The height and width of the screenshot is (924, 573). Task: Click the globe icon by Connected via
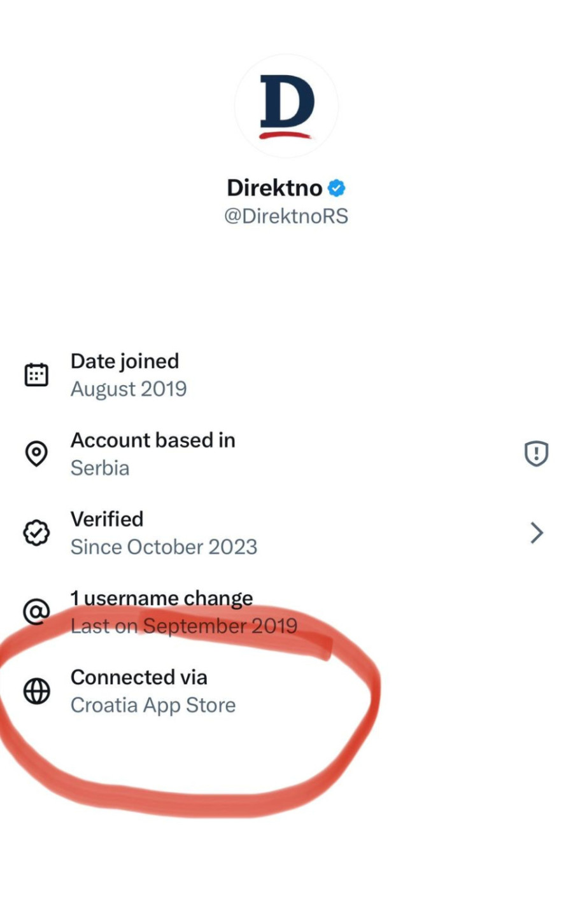(x=36, y=691)
